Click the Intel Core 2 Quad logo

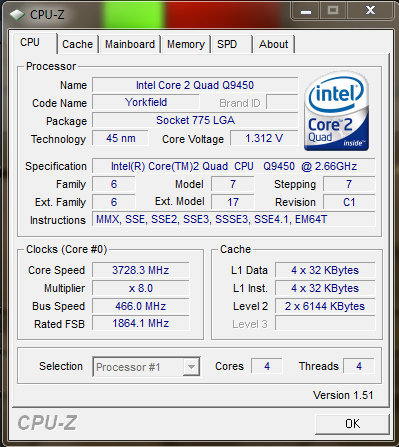337,111
